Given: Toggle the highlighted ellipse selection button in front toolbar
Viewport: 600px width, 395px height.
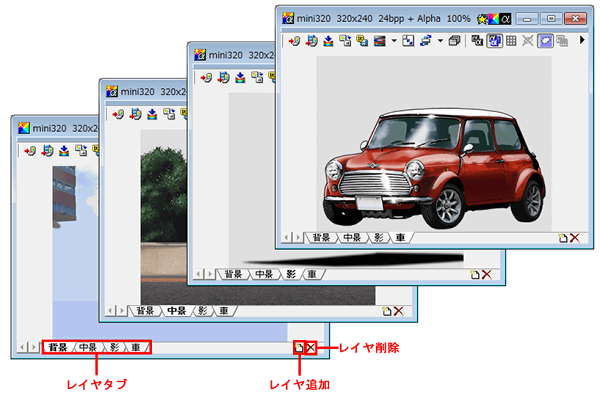Looking at the screenshot, I should 545,41.
